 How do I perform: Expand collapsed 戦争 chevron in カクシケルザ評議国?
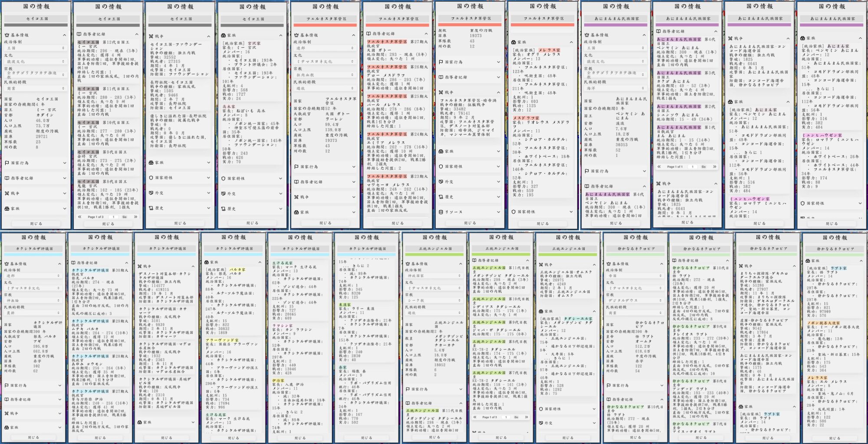(60, 414)
